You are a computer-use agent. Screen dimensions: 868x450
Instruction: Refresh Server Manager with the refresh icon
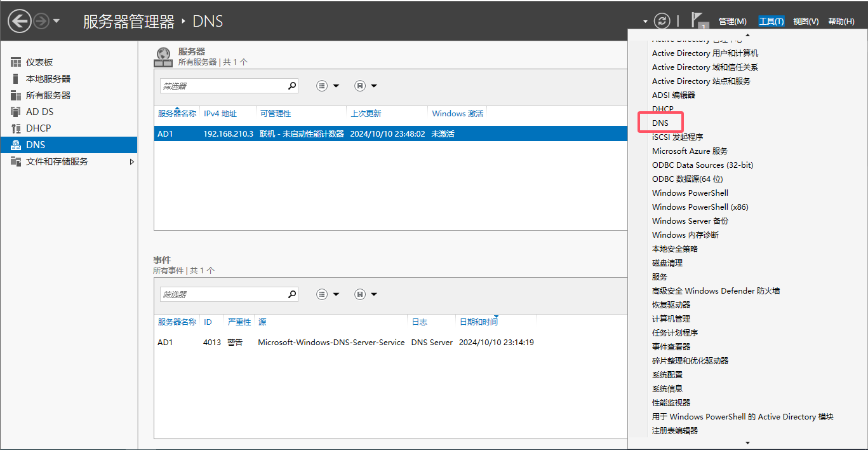click(662, 21)
